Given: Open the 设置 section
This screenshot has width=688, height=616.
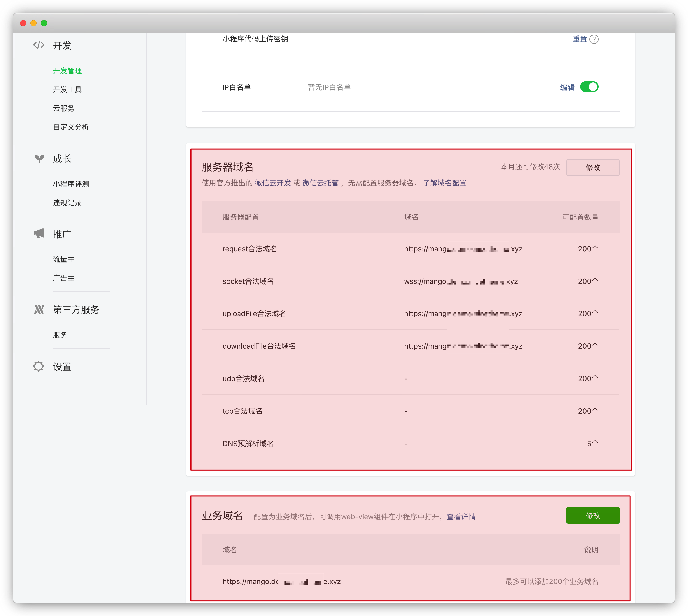Looking at the screenshot, I should pyautogui.click(x=62, y=367).
